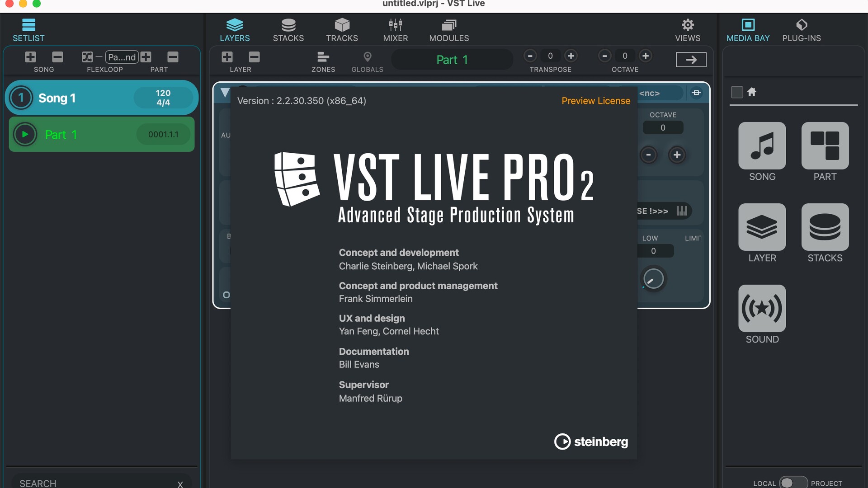The width and height of the screenshot is (868, 488).
Task: Increase Transpose with the plus button
Action: click(571, 56)
